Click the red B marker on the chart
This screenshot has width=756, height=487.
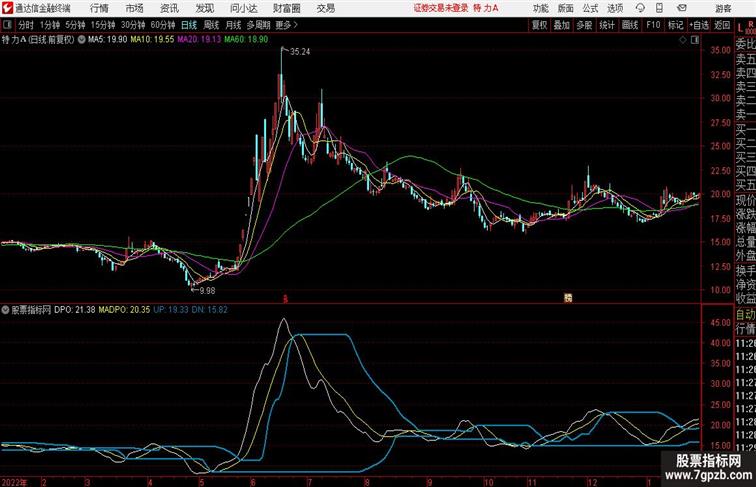pyautogui.click(x=285, y=299)
